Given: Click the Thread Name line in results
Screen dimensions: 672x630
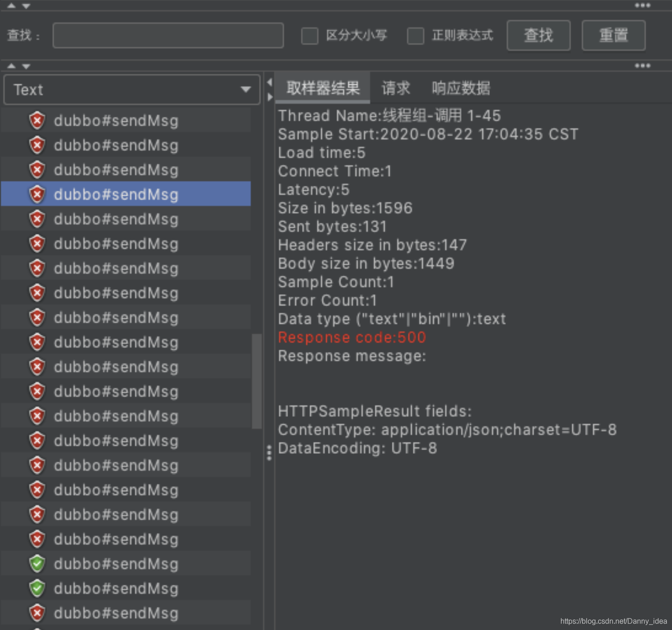Looking at the screenshot, I should 389,115.
